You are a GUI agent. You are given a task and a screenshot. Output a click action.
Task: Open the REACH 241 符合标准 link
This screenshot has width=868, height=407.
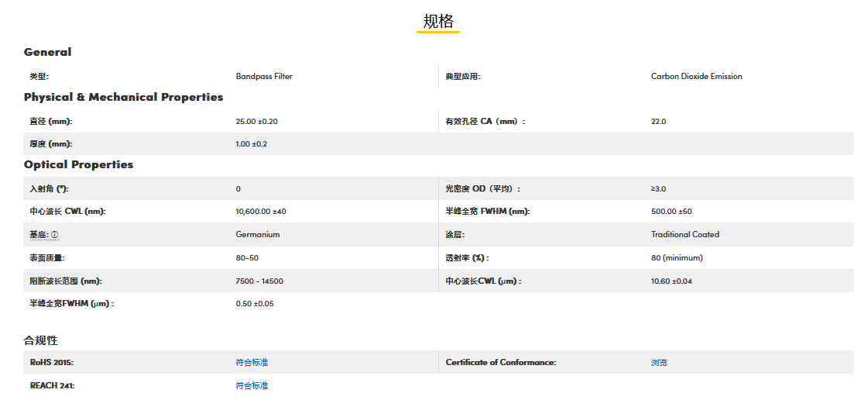[x=252, y=386]
